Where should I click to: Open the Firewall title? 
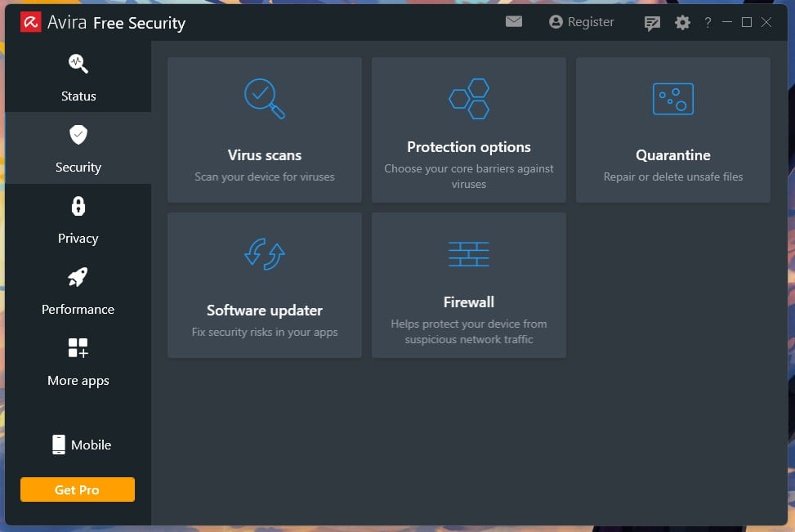pyautogui.click(x=469, y=302)
